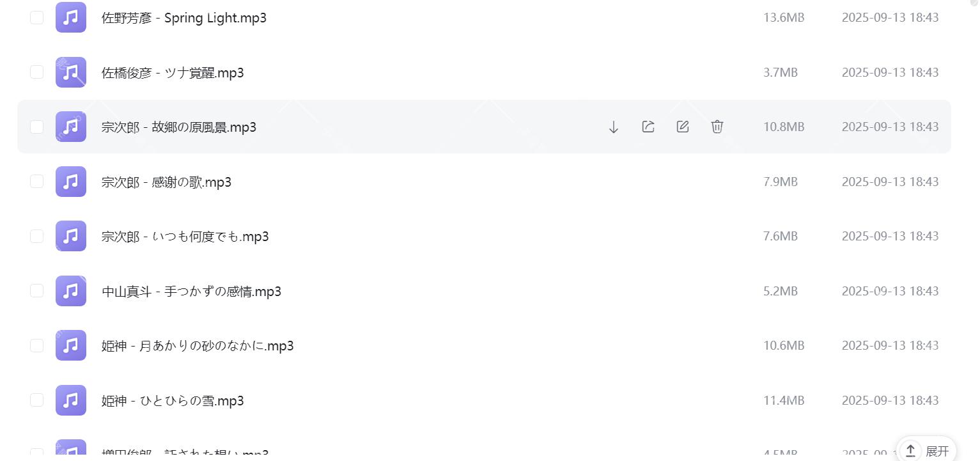Download 宗次郎 - 故郷の原風景.mp3 via the download arrow icon
Screen dimensions: 980x461
pyautogui.click(x=613, y=127)
